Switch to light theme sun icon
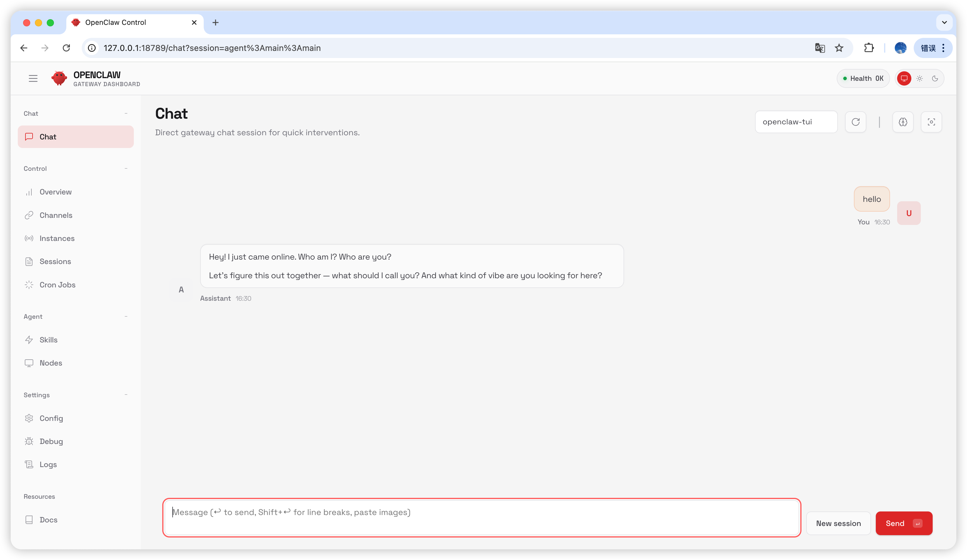 pos(919,79)
